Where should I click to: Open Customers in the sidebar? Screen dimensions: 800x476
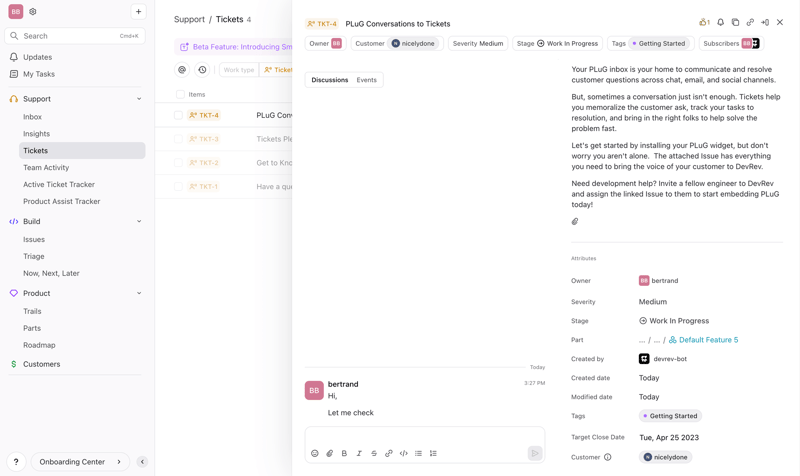[41, 364]
